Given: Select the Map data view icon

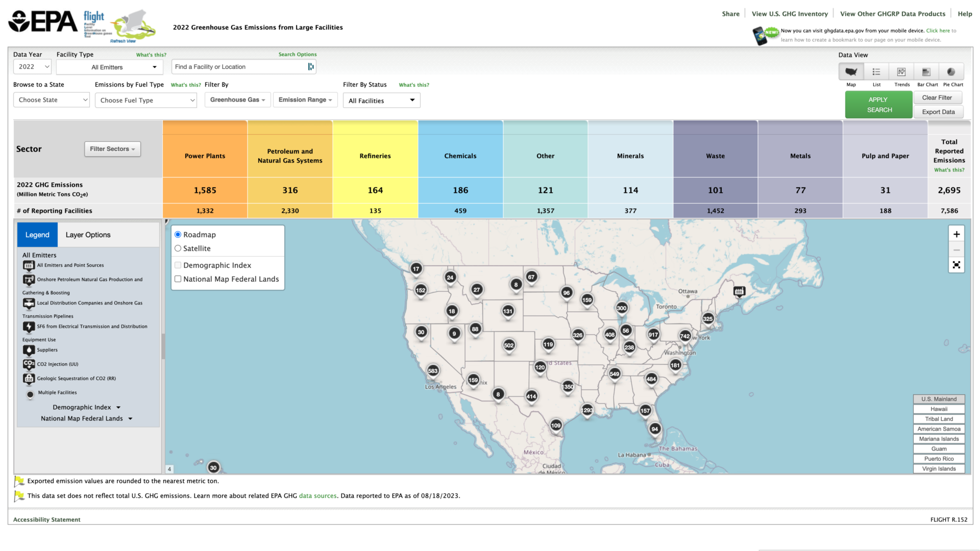Looking at the screenshot, I should [851, 72].
